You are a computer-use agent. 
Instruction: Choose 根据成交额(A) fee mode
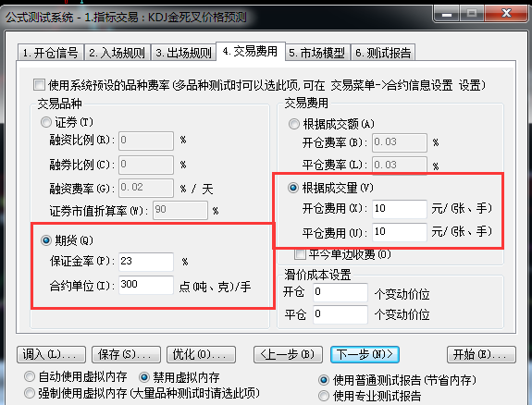click(294, 124)
